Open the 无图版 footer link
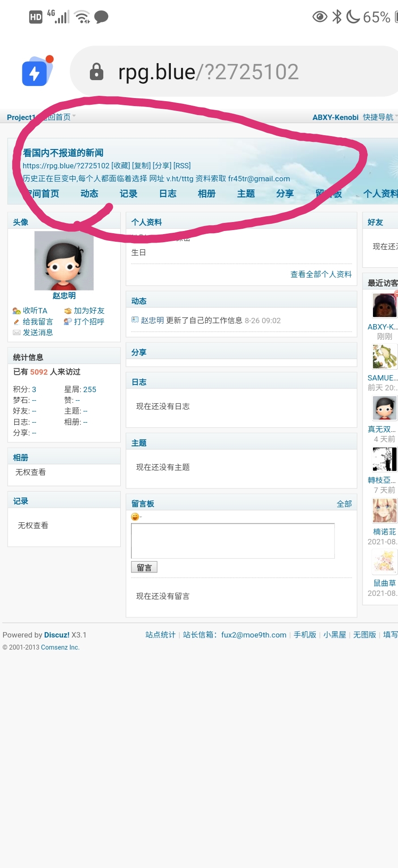This screenshot has width=398, height=868. 364,635
